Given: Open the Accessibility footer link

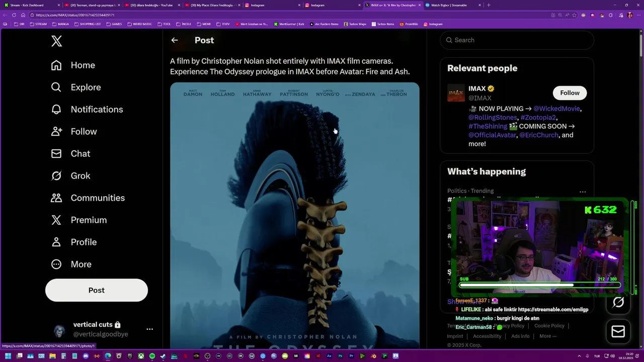Looking at the screenshot, I should [487, 336].
